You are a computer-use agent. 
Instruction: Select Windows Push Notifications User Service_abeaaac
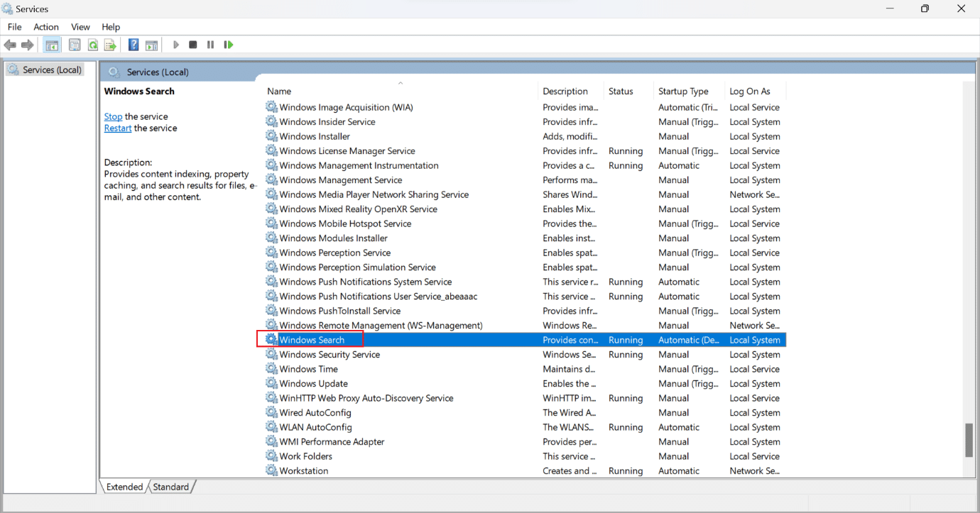tap(525, 296)
